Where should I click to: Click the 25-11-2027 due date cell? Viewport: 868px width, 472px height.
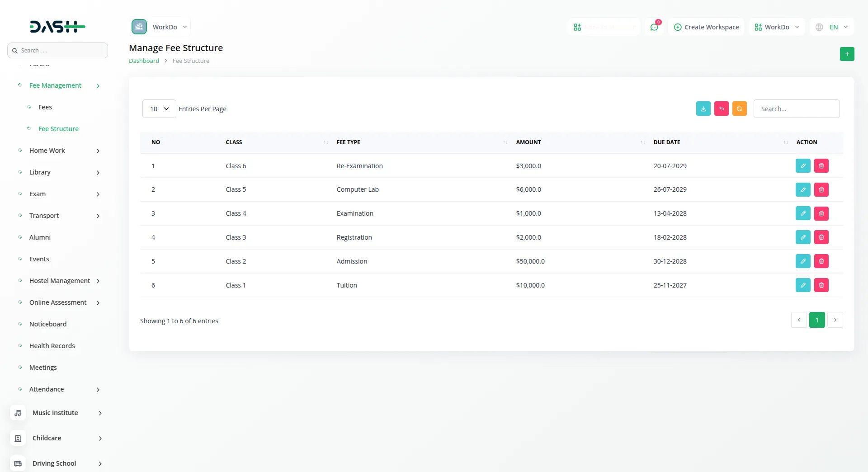[670, 285]
